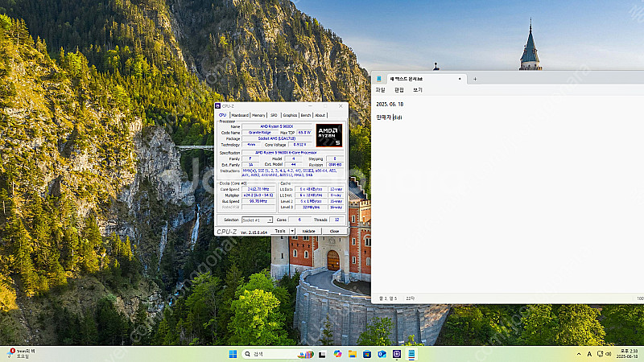Open the weather widget on the taskbar
This screenshot has width=644, height=362.
point(22,354)
